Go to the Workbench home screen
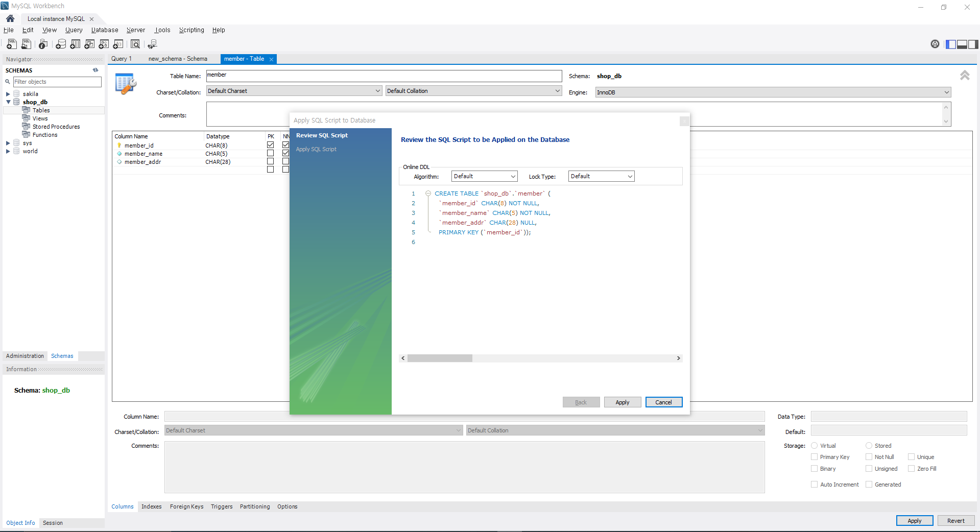980x532 pixels. pos(10,18)
